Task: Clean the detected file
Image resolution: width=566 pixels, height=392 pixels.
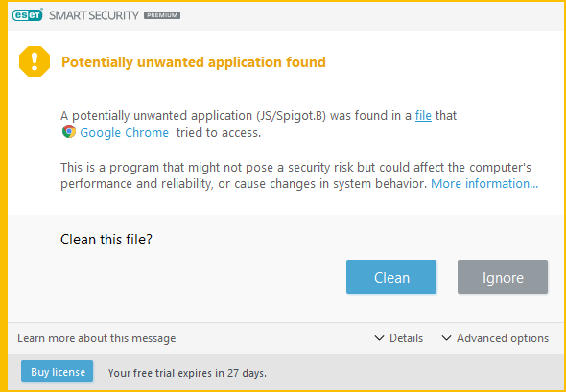Action: pos(391,277)
